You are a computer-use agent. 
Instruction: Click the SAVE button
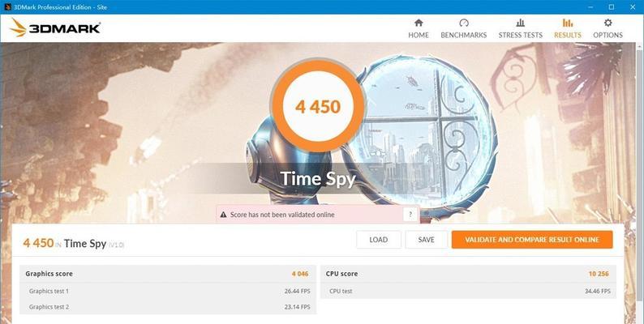(x=427, y=240)
